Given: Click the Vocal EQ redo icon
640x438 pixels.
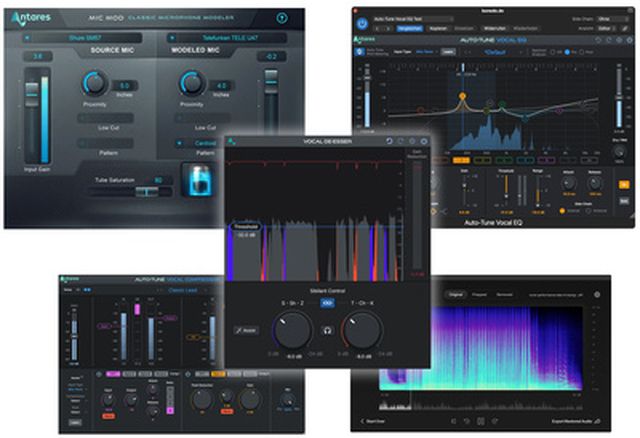Looking at the screenshot, I should 609,40.
